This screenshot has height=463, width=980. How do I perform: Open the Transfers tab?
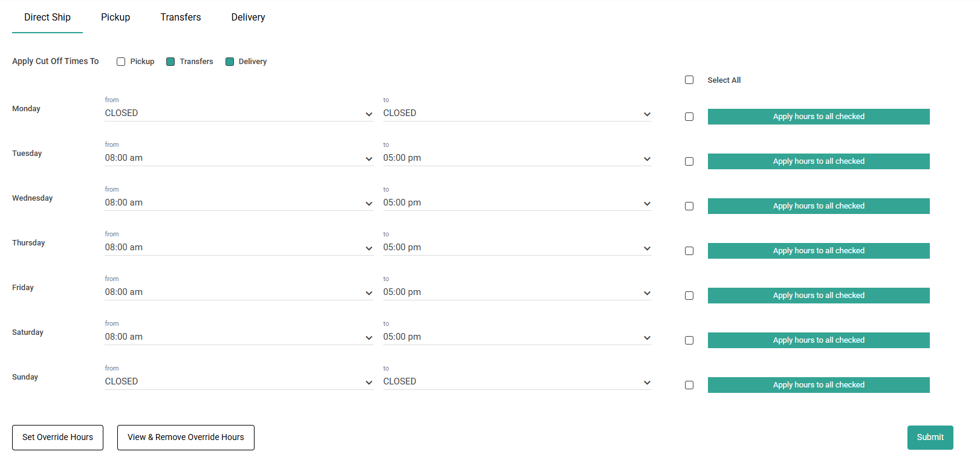pos(181,18)
